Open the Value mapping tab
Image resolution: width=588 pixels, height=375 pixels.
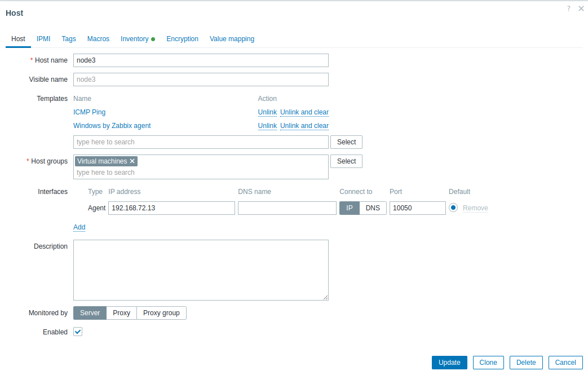pyautogui.click(x=232, y=39)
